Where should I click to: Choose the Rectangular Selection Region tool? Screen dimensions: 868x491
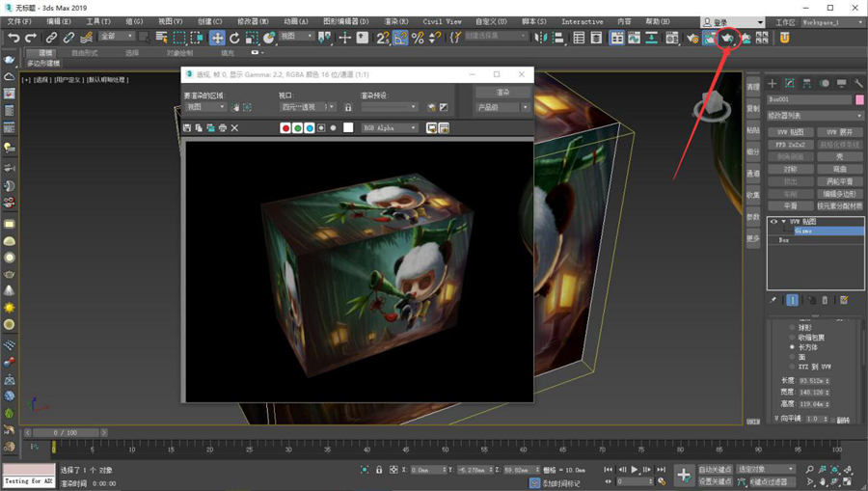[178, 38]
